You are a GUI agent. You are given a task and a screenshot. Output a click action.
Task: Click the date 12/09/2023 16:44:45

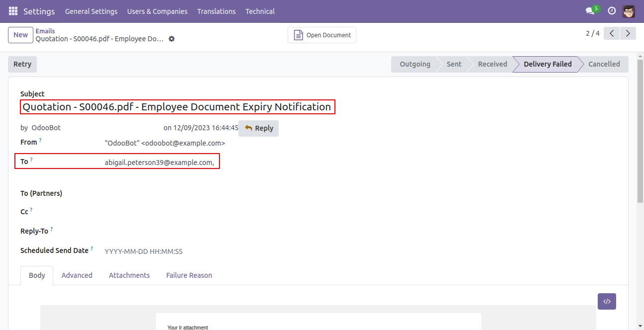[206, 128]
